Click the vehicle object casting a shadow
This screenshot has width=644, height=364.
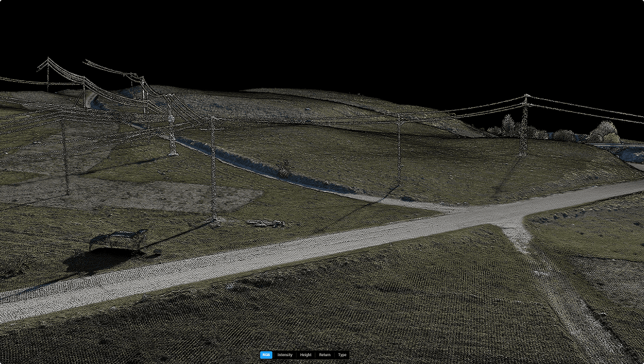coord(119,239)
